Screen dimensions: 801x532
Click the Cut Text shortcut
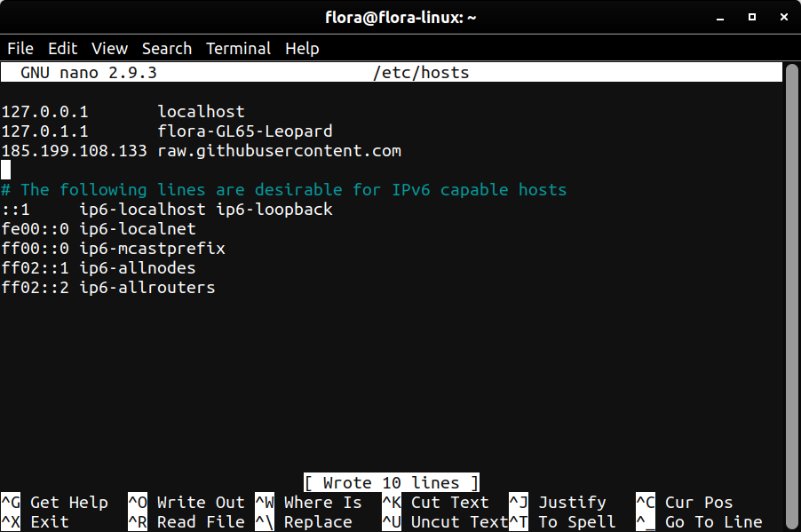pos(449,502)
